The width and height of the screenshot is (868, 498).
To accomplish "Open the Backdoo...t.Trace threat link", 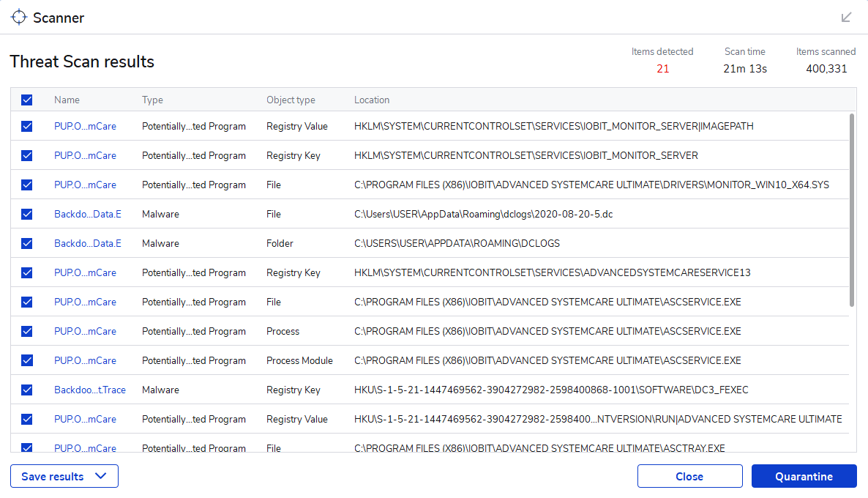I will click(x=90, y=390).
